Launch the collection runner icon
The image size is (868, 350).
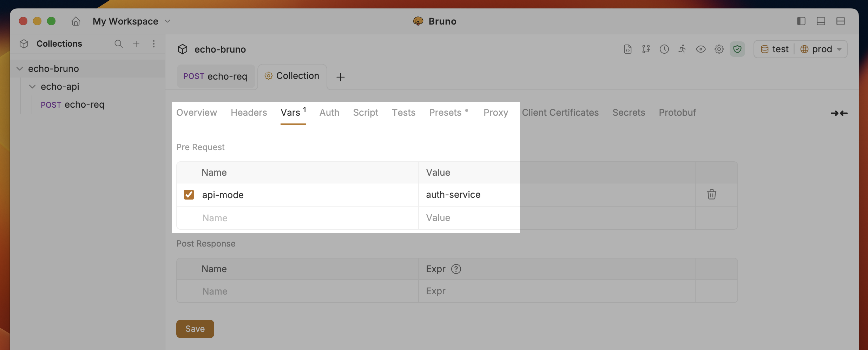coord(682,49)
